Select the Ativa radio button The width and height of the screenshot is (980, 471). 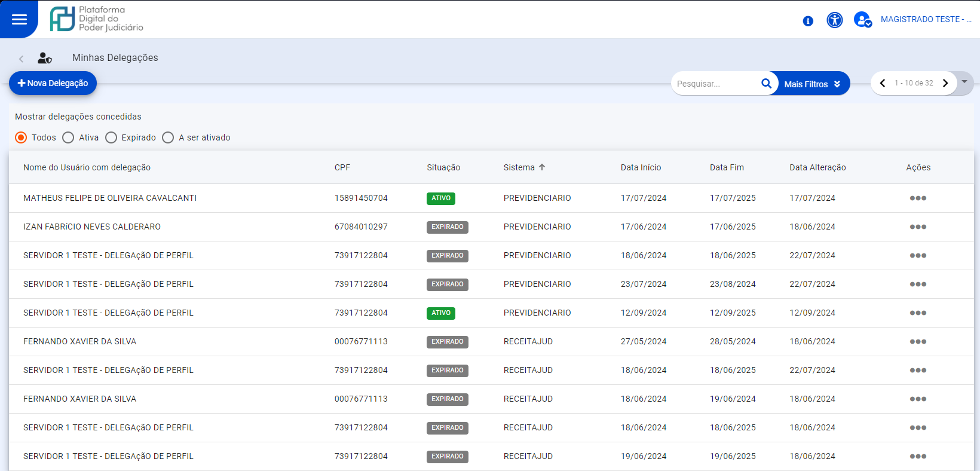point(69,137)
